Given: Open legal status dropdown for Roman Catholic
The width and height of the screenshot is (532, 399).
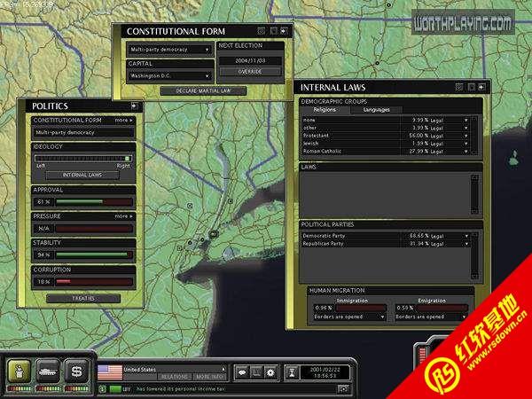Looking at the screenshot, I should (466, 152).
